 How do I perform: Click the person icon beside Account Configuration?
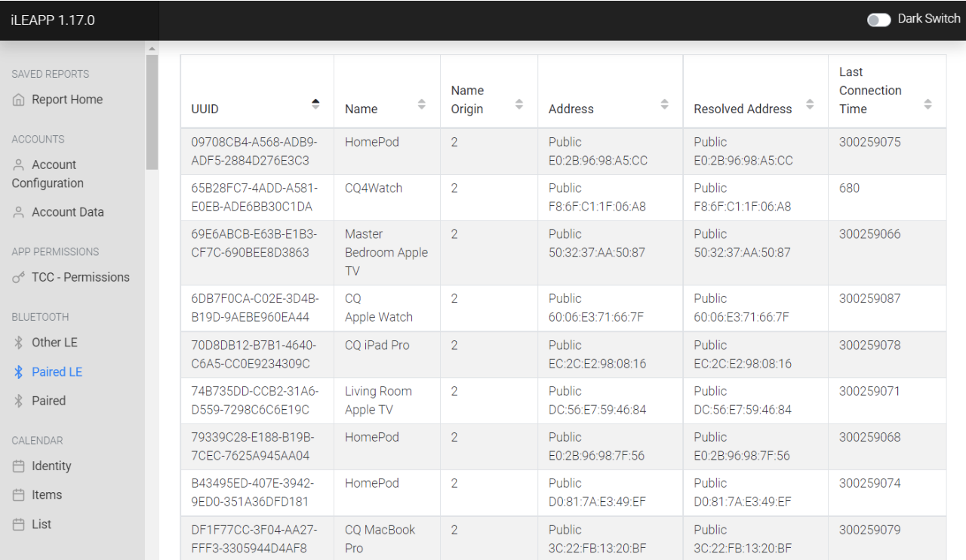click(x=19, y=165)
